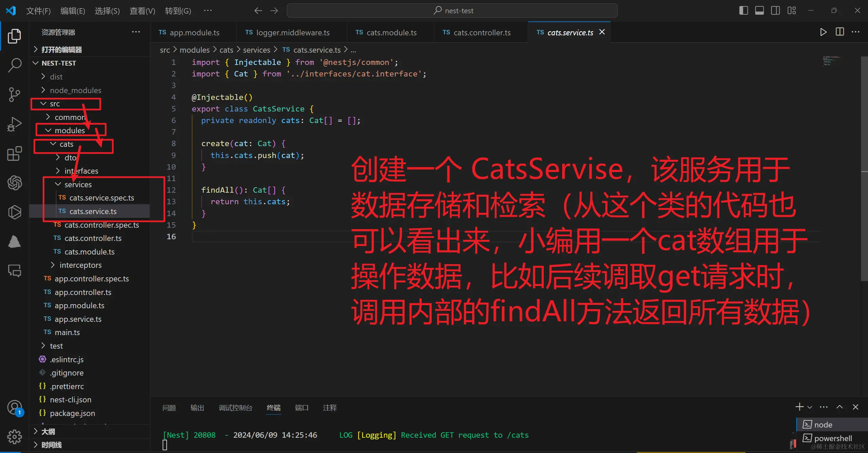Image resolution: width=868 pixels, height=453 pixels.
Task: Expand the interceptors folder
Action: coord(90,265)
